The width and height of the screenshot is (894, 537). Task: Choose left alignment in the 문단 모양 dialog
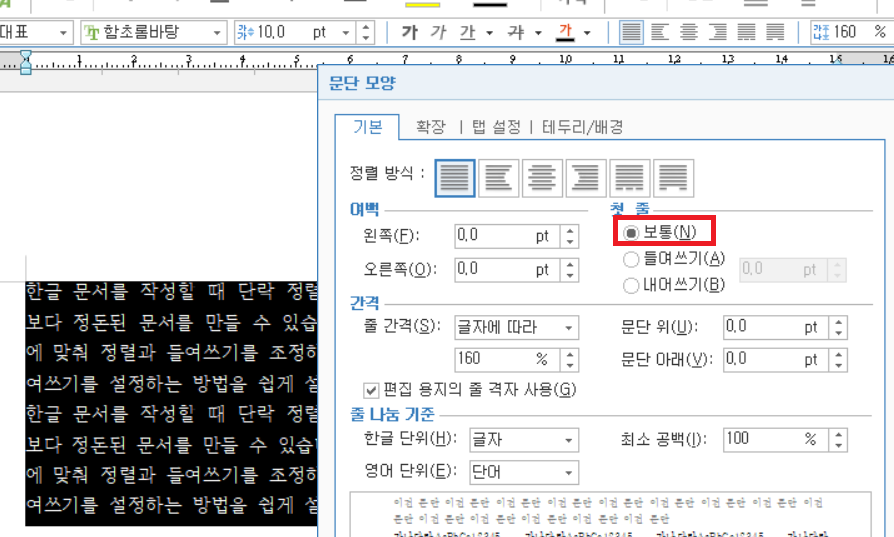click(498, 178)
